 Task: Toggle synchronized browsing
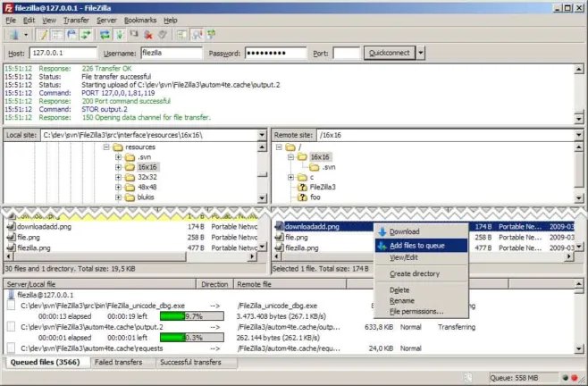coord(212,35)
